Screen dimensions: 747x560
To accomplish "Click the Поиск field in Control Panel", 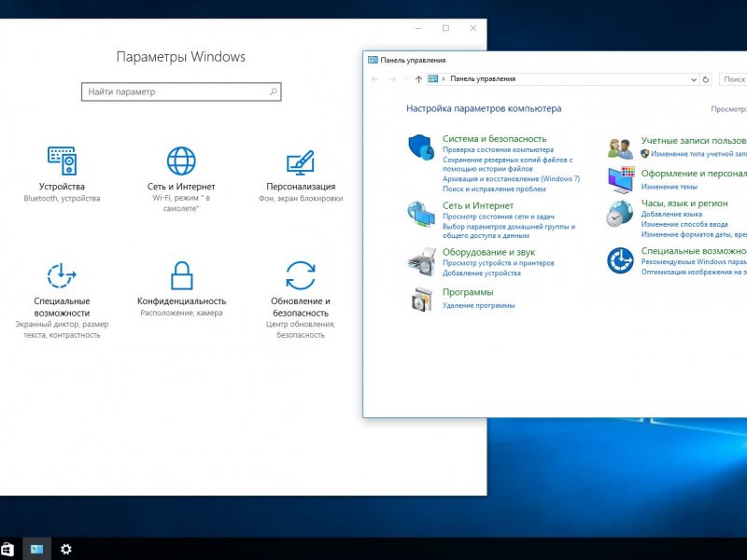I will click(733, 79).
